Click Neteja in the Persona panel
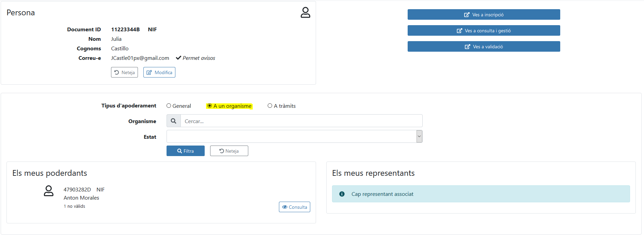Screen dimensions: 644x237 [124, 72]
